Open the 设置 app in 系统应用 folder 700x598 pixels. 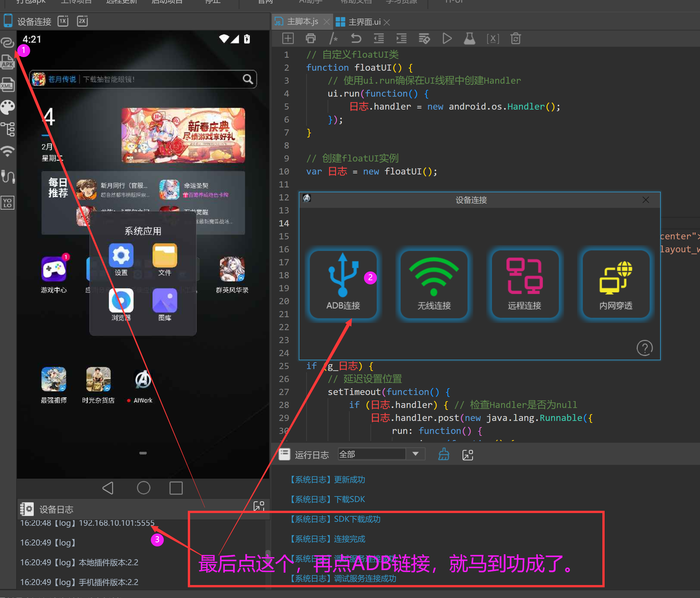click(121, 259)
